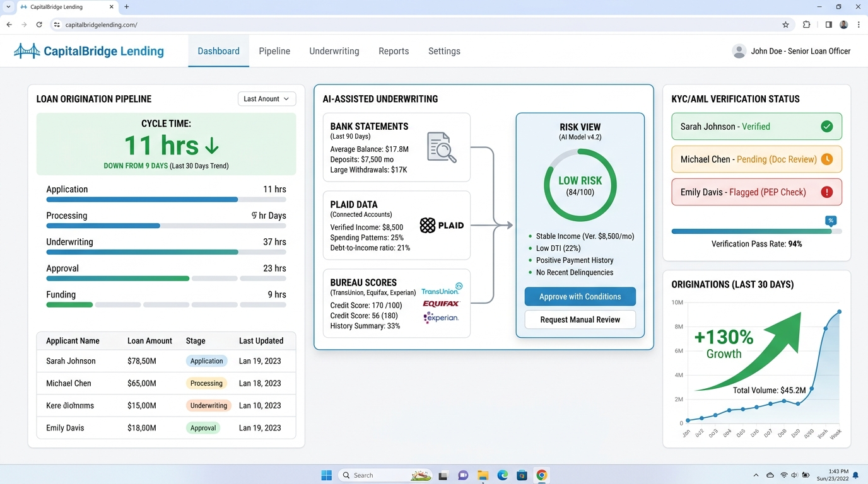
Task: Select Sarah Johnson's Application stage badge
Action: tap(206, 361)
